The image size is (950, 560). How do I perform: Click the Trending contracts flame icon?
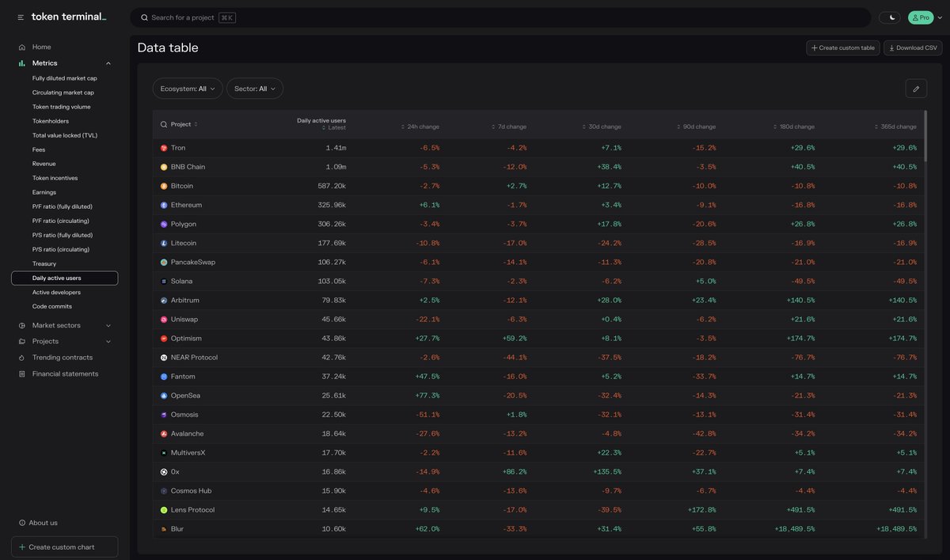point(22,358)
